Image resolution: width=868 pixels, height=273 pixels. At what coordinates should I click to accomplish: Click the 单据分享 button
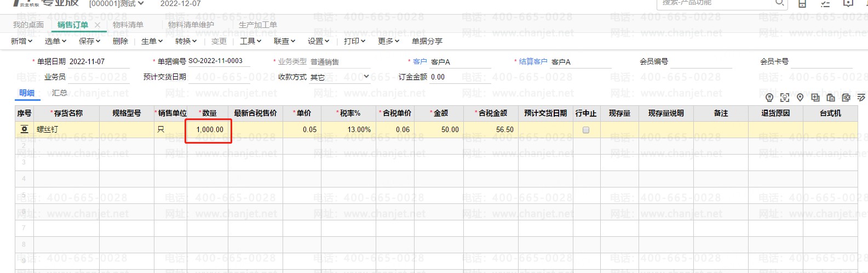[427, 41]
